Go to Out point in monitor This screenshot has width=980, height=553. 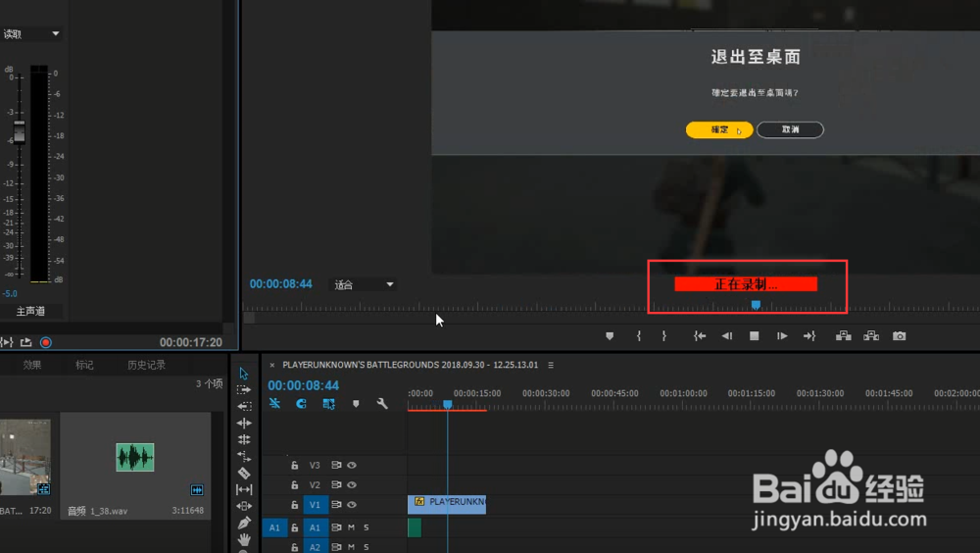coord(809,336)
